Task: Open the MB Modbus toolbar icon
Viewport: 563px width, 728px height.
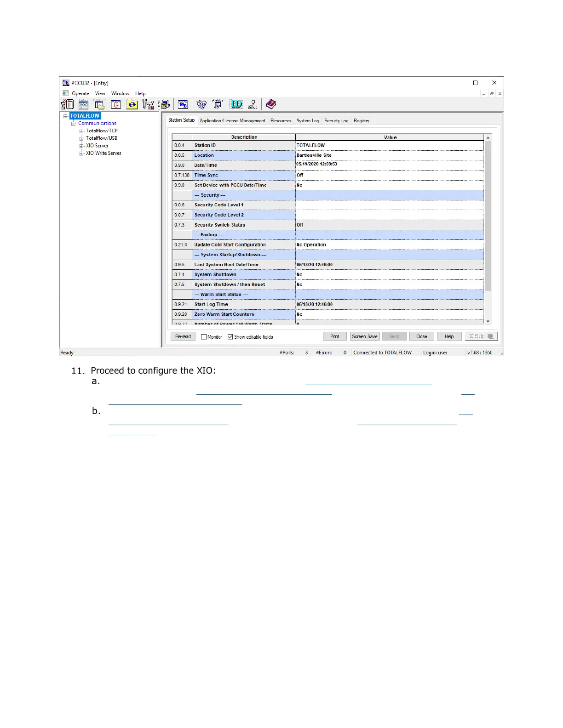Action: 183,105
